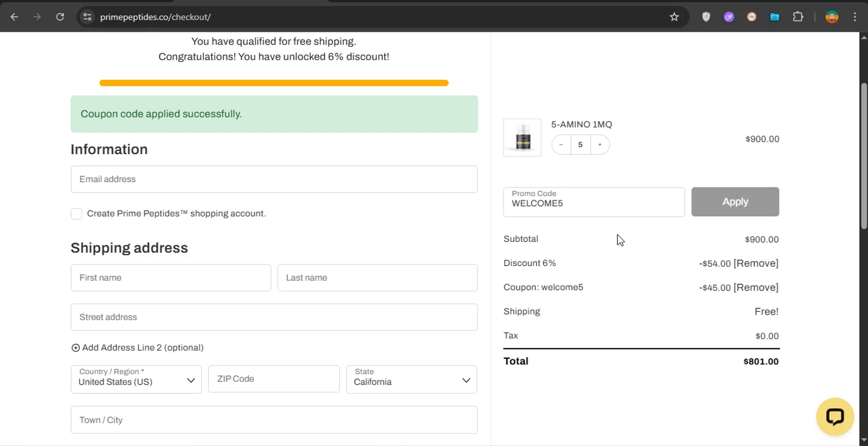Open the live chat bubble
Screen dimensions: 868x446
[x=835, y=416]
